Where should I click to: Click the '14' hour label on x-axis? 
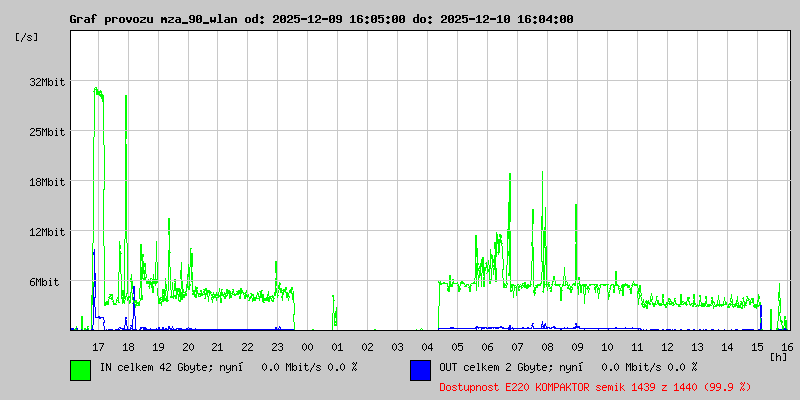[x=727, y=347]
